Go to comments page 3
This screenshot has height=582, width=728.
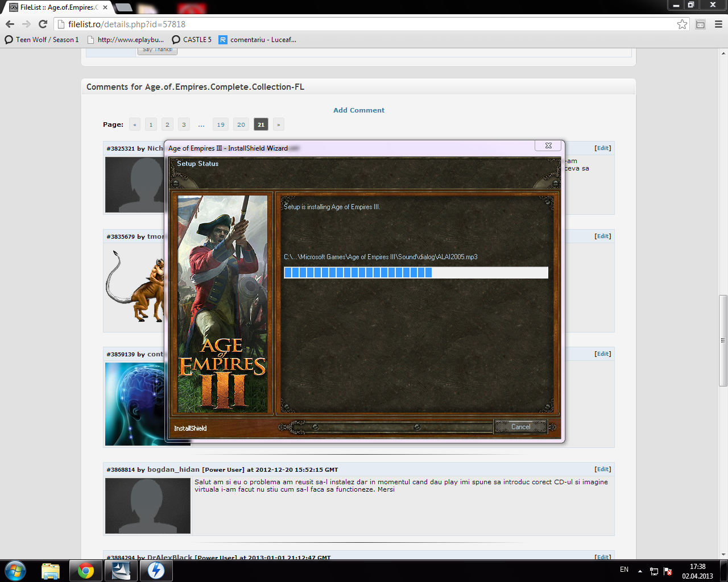[x=184, y=124]
